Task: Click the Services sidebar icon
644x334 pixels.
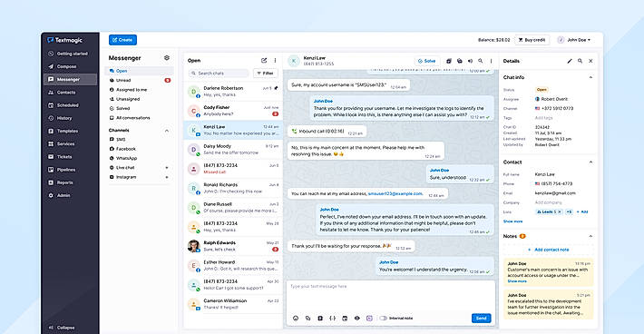Action: point(51,143)
